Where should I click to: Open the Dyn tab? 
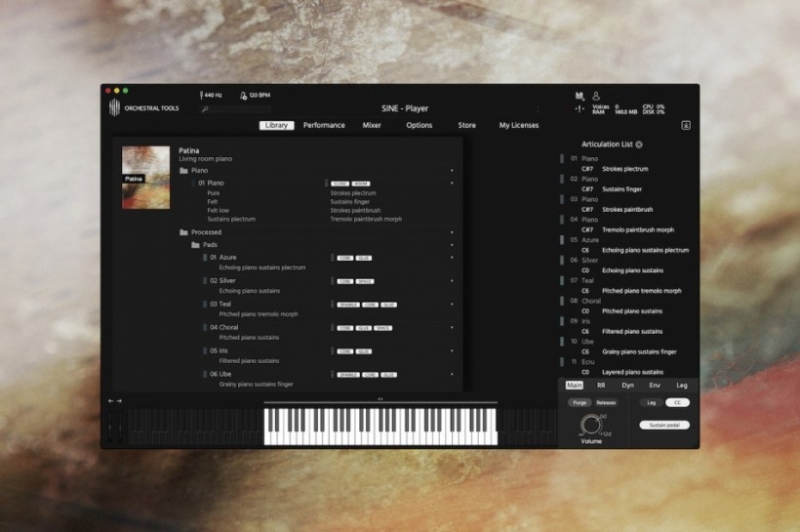click(x=628, y=386)
